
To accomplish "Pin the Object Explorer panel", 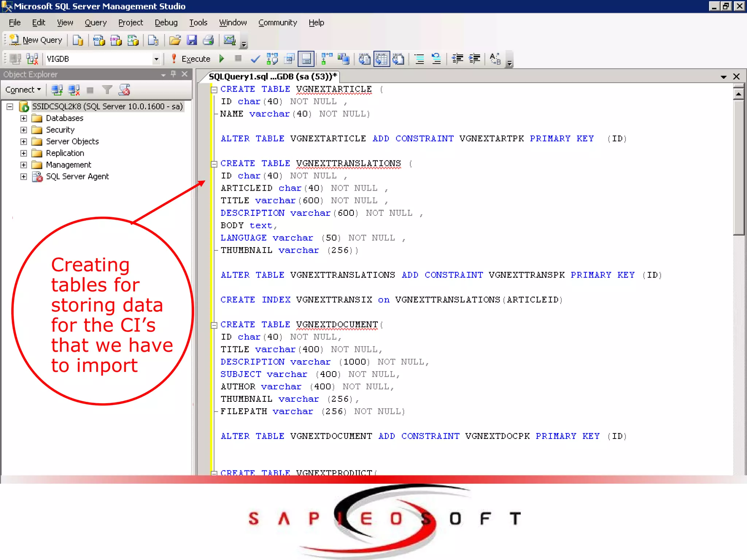I will (174, 74).
